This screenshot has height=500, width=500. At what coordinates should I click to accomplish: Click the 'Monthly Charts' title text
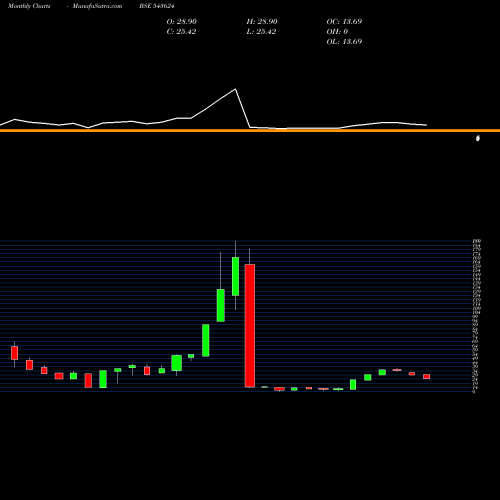pyautogui.click(x=29, y=6)
